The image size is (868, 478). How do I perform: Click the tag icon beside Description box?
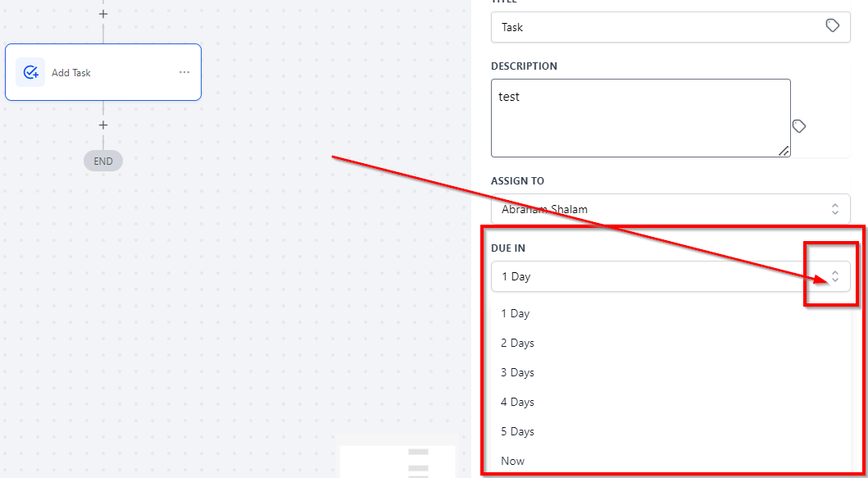[799, 125]
